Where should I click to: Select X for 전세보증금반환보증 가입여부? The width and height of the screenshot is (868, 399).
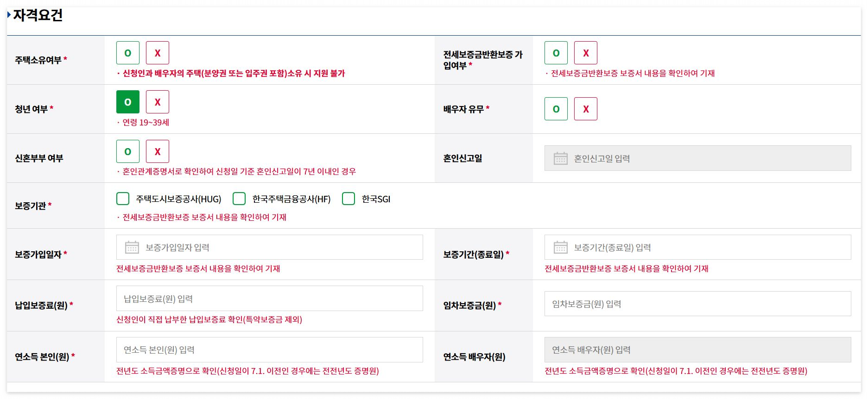[586, 52]
